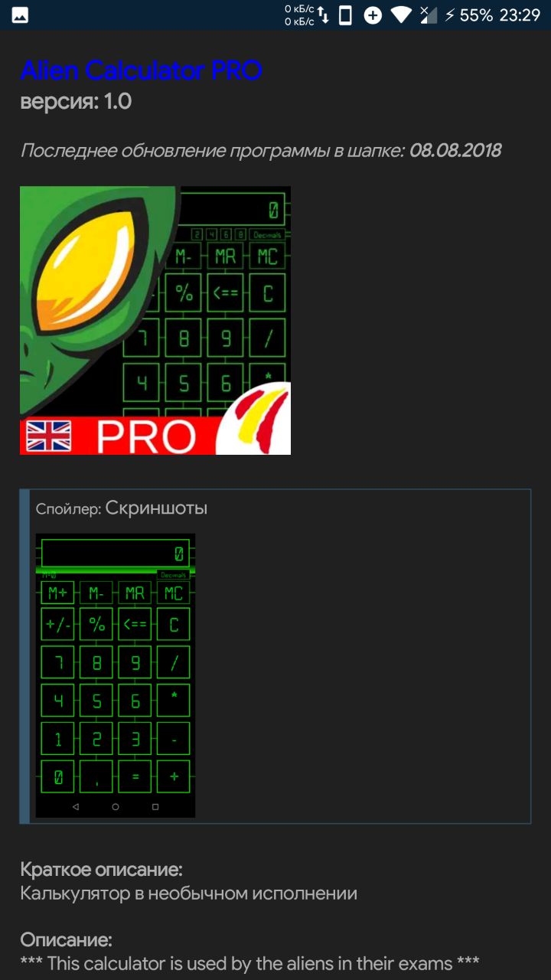Tap the phone device status icon

345,15
